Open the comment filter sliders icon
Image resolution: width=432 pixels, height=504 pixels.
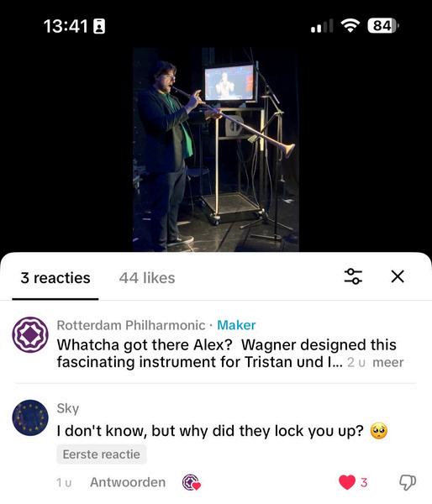[353, 276]
